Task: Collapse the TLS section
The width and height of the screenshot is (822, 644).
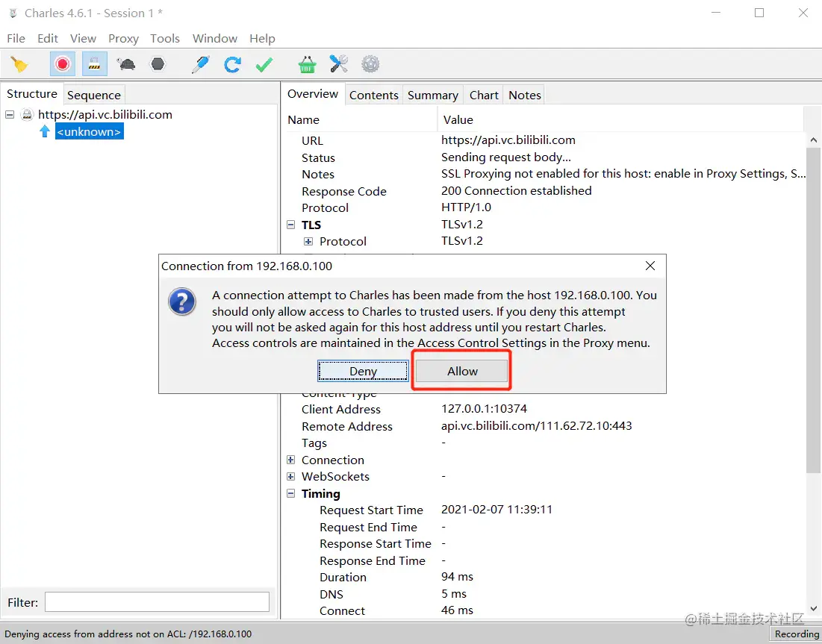Action: (291, 225)
